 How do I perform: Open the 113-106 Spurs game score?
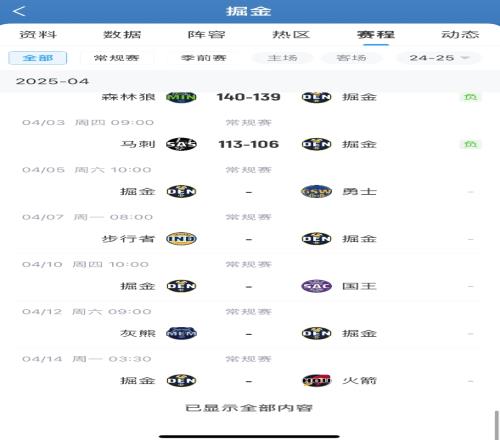pos(248,144)
